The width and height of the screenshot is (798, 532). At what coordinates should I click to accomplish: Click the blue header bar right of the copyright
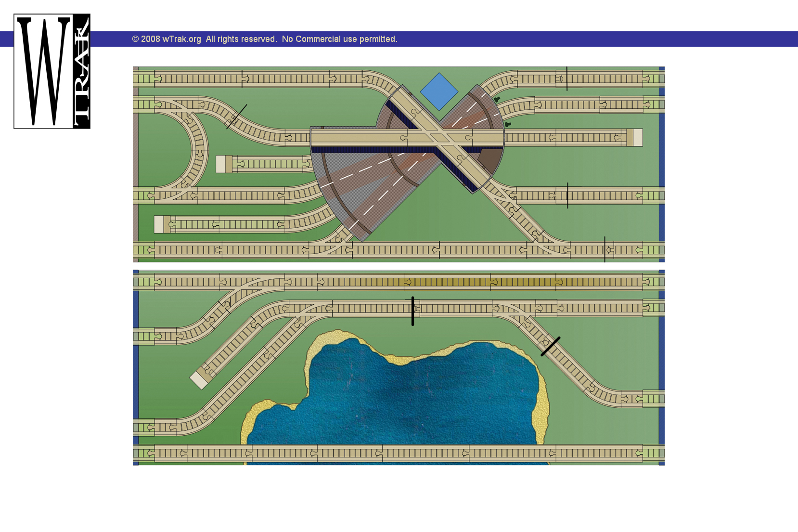[578, 39]
